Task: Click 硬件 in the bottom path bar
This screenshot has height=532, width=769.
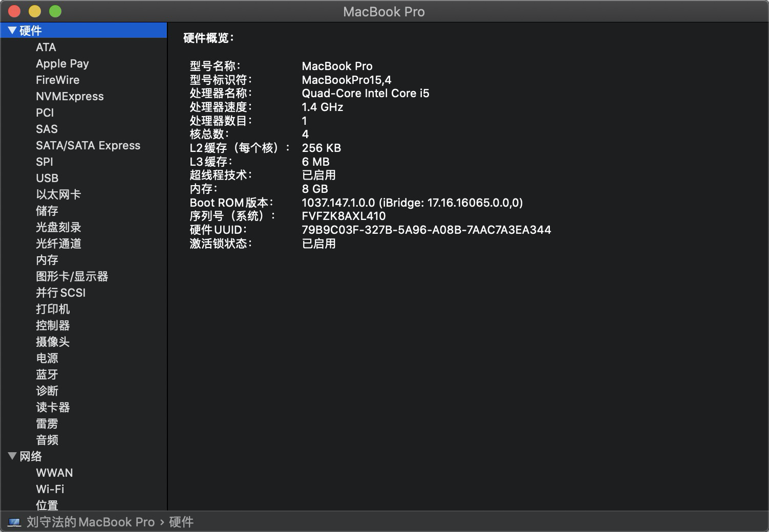Action: click(181, 522)
